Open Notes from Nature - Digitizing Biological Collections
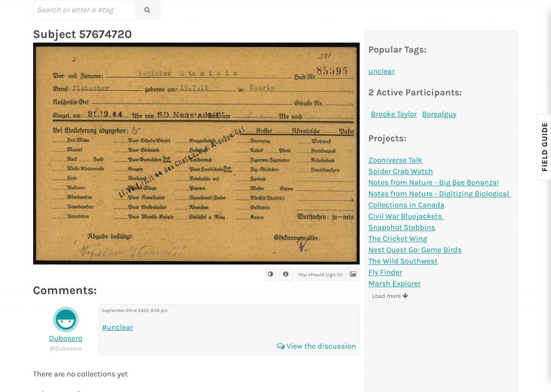This screenshot has height=392, width=551. coord(440,199)
